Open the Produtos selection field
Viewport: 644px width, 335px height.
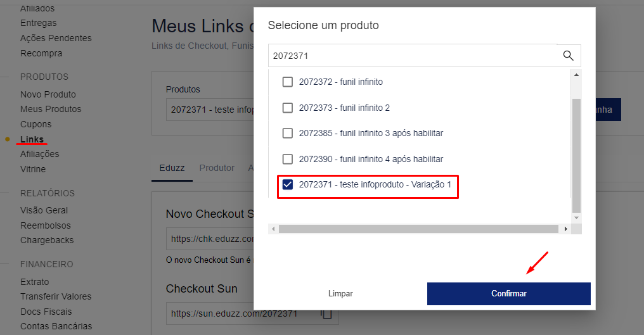pos(209,109)
